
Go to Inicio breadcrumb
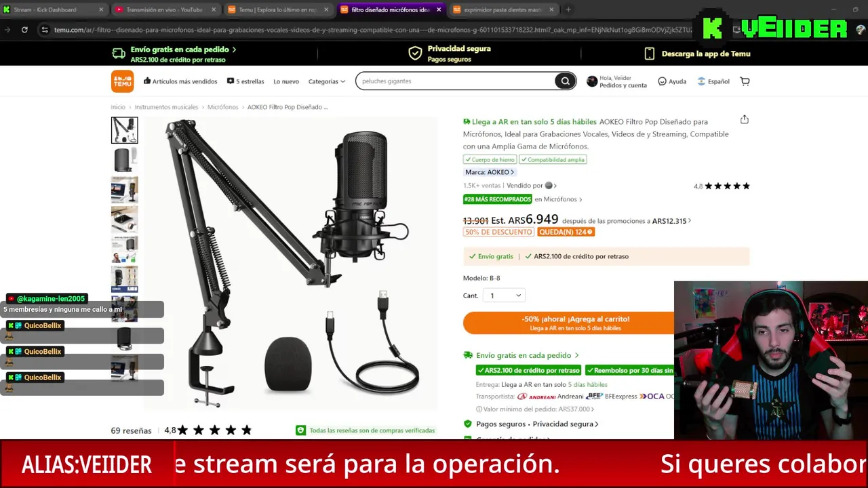[118, 107]
